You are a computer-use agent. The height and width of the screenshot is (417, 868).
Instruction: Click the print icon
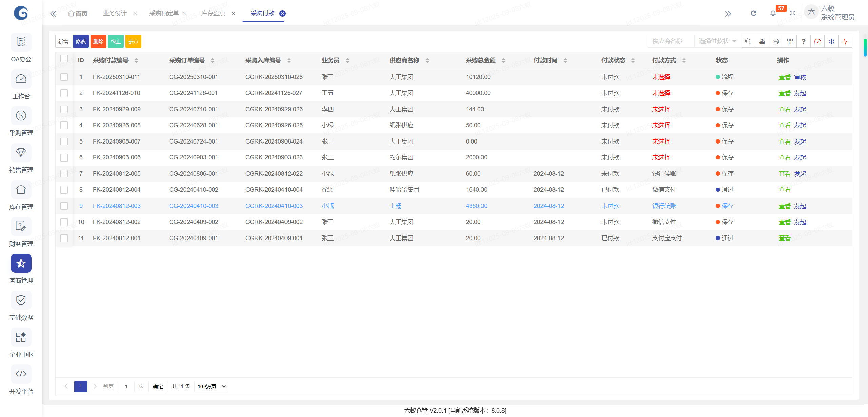pos(776,41)
